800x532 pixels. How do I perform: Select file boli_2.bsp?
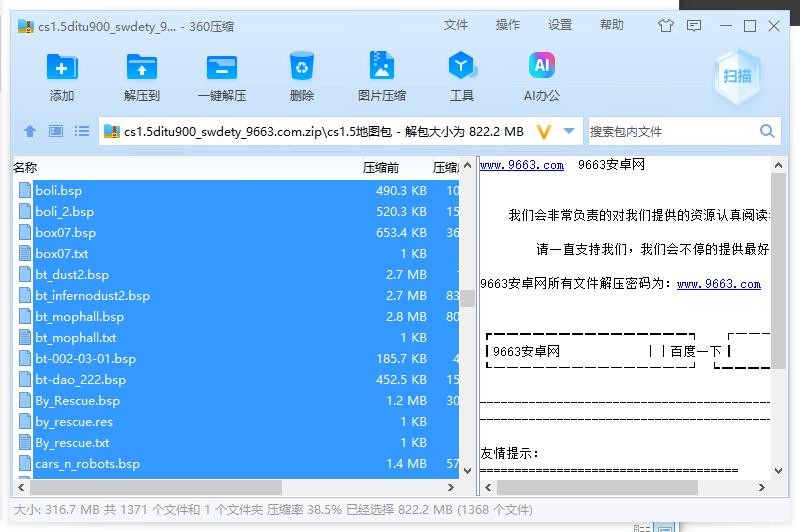pos(246,212)
